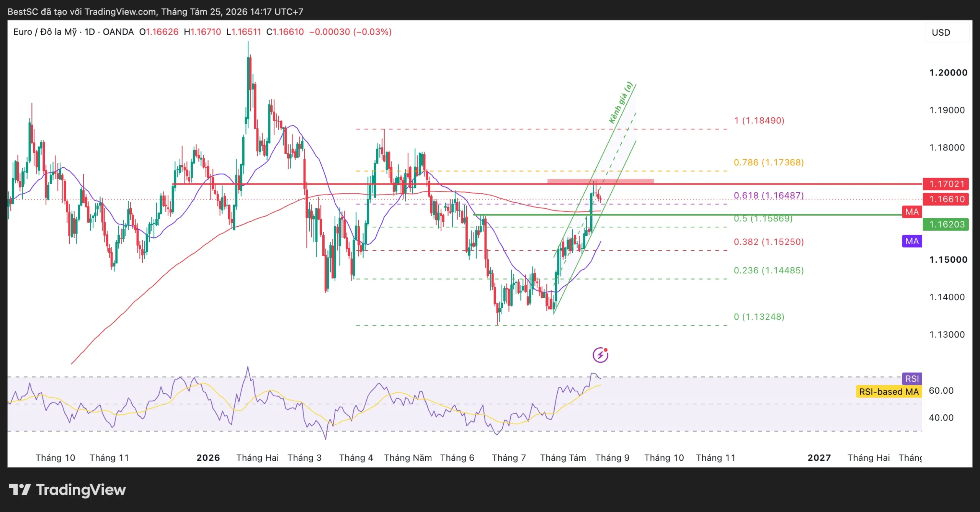Open the USD currency selector
Viewport: 980px width, 512px height.
pos(947,33)
